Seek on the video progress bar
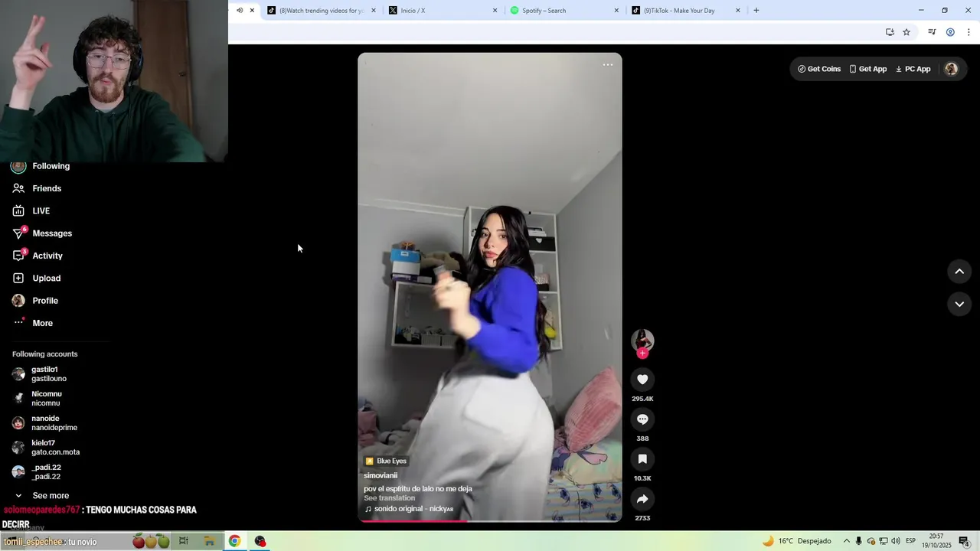The width and height of the screenshot is (980, 551). (490, 521)
